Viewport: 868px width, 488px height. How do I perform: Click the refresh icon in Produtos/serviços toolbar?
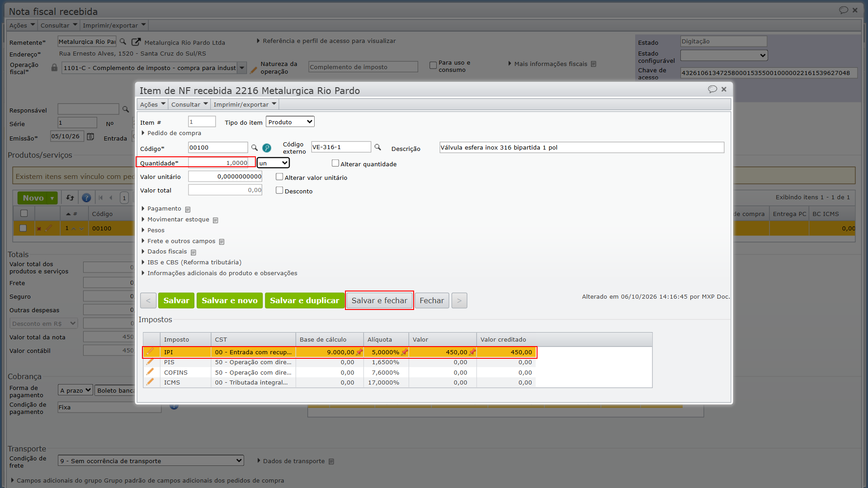[x=70, y=198]
